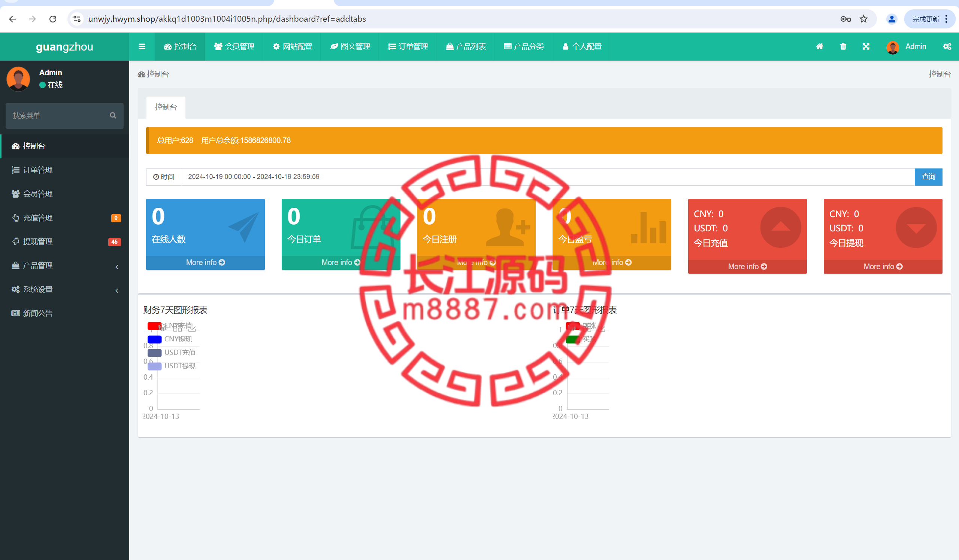Click More info on 今日充值 card

[x=747, y=267]
